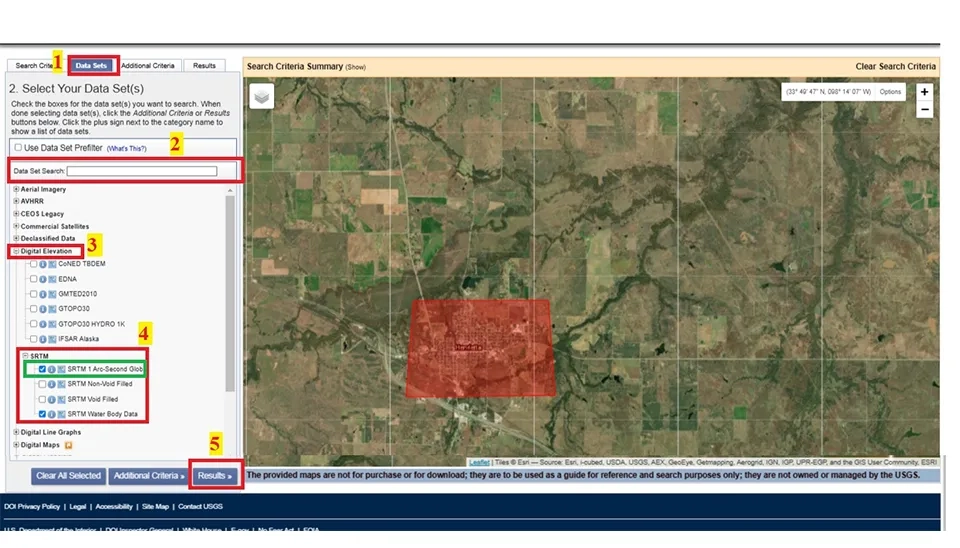The image size is (960, 548).
Task: Expand the Digital Maps category
Action: click(x=17, y=445)
